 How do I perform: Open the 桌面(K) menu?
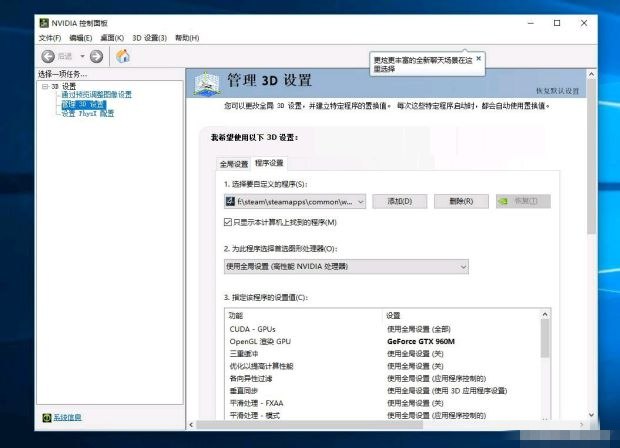(x=112, y=38)
